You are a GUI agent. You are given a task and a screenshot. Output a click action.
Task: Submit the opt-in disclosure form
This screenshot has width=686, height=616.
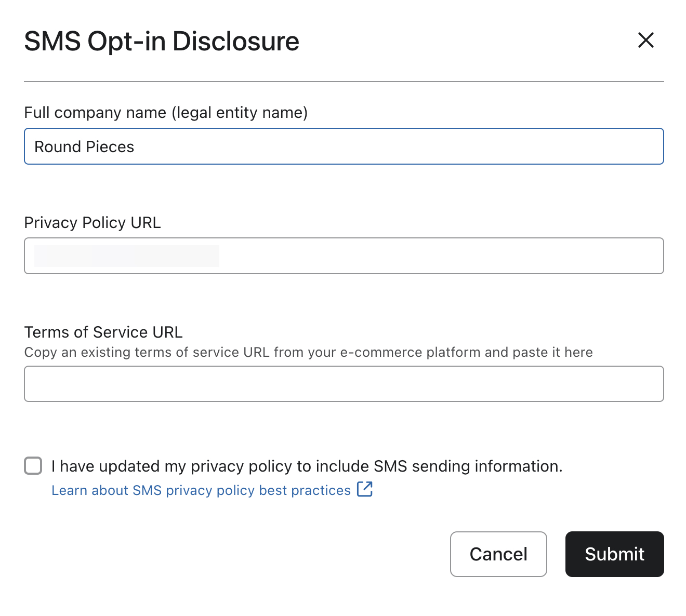(x=614, y=554)
